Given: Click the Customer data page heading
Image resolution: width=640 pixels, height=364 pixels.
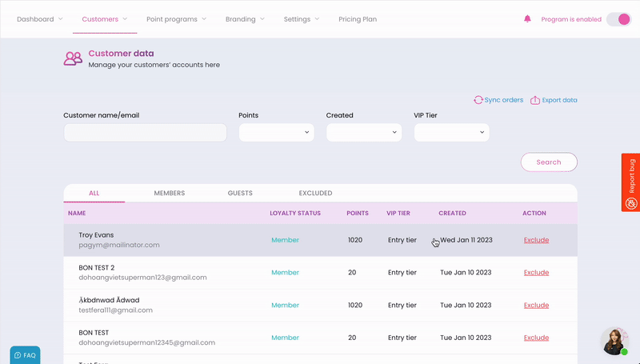Looking at the screenshot, I should [122, 54].
